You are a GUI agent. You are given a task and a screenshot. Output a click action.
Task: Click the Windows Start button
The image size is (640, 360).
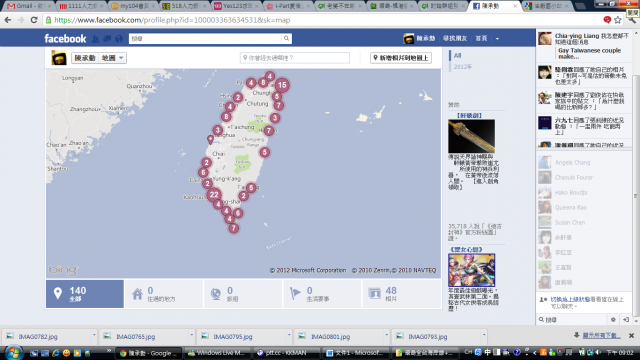(x=13, y=352)
